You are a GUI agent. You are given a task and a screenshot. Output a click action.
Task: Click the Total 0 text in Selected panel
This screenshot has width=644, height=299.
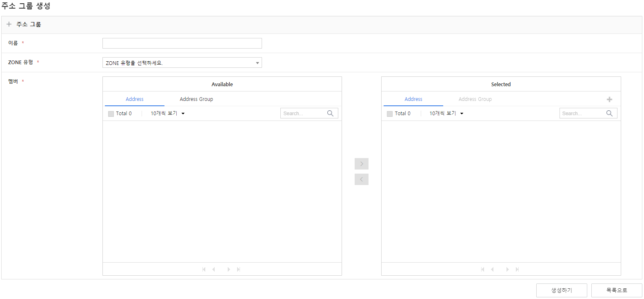tap(402, 114)
